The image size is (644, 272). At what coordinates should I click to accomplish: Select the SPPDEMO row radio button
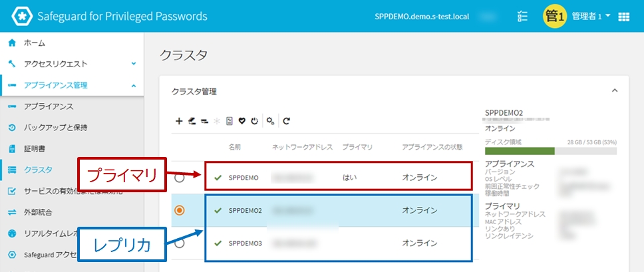pyautogui.click(x=180, y=178)
